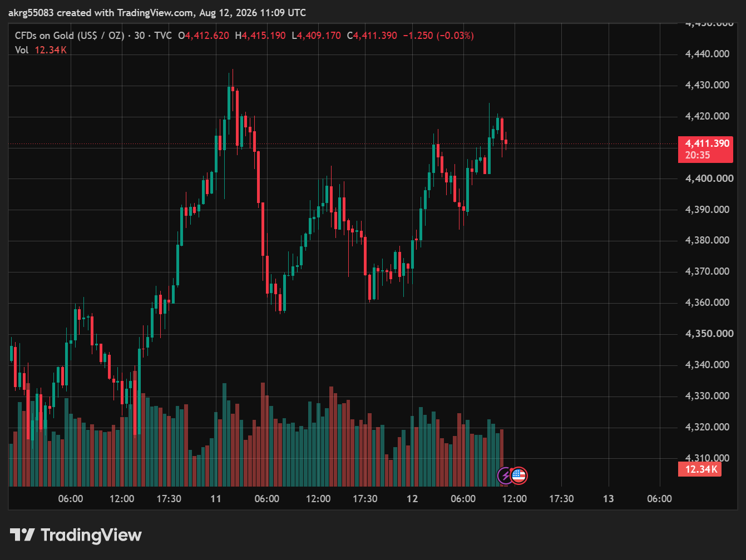Click the open value O4,412.620 in the legend
Screen dimensions: 746x560
click(x=204, y=36)
